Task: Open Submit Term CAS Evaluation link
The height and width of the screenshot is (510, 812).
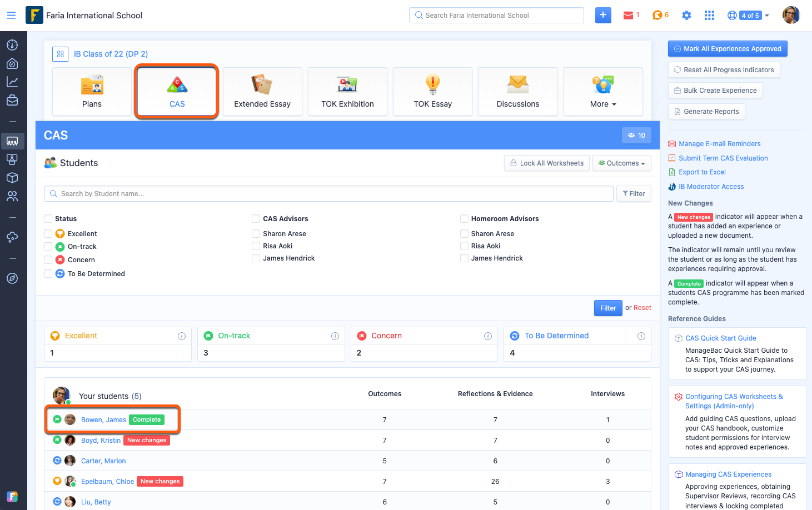Action: coord(723,158)
